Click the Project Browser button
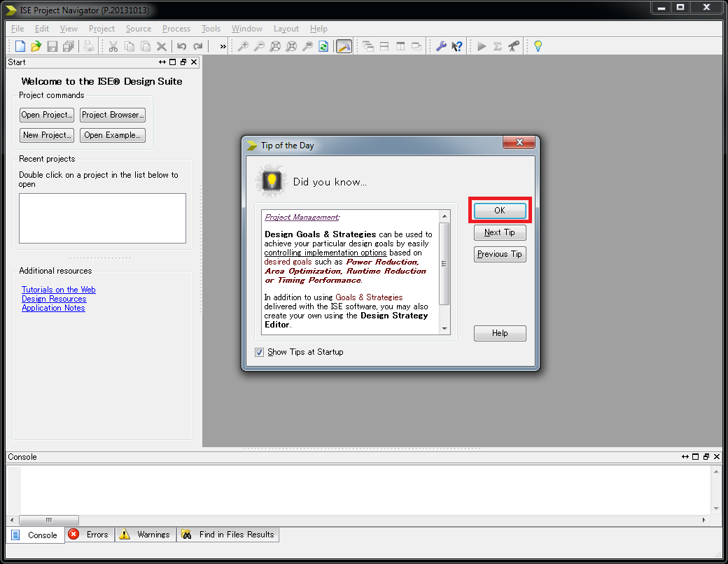This screenshot has width=728, height=564. 113,115
